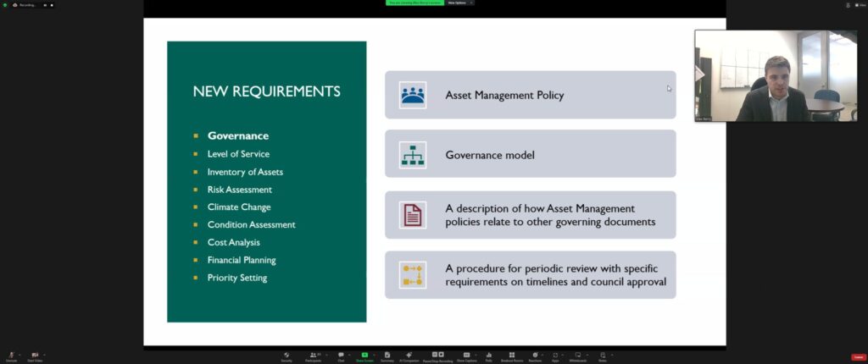
Task: Click the Pause/Stop Recording control
Action: [x=438, y=355]
